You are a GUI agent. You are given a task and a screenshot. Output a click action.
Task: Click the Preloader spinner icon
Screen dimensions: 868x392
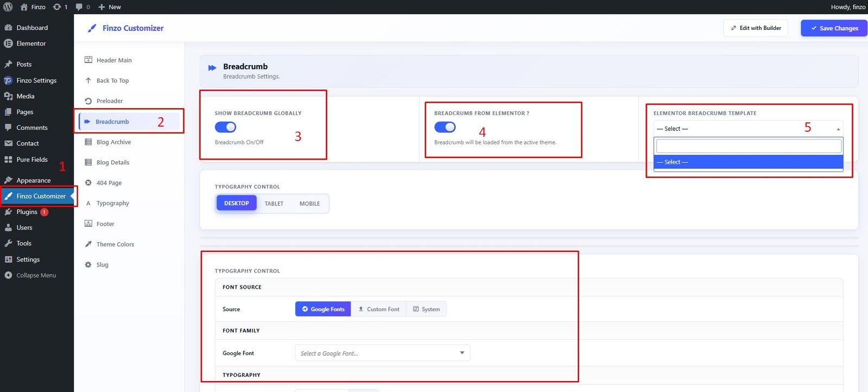tap(88, 101)
